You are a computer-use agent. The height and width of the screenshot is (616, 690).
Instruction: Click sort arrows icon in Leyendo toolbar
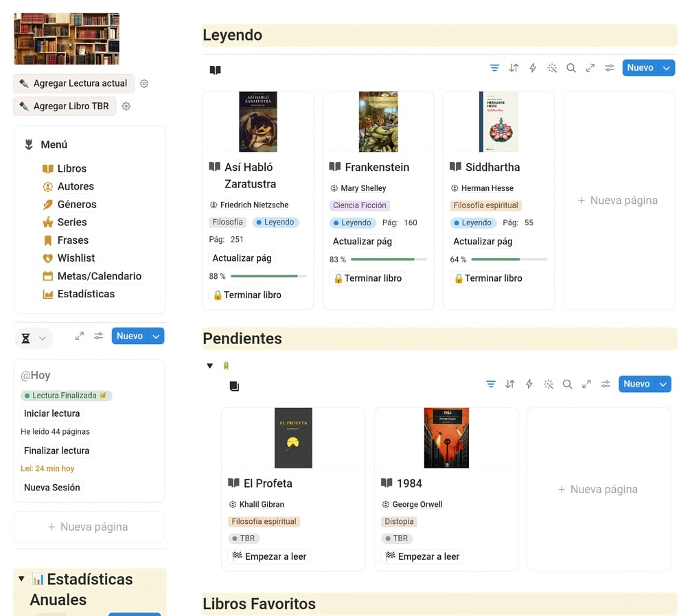click(x=514, y=68)
